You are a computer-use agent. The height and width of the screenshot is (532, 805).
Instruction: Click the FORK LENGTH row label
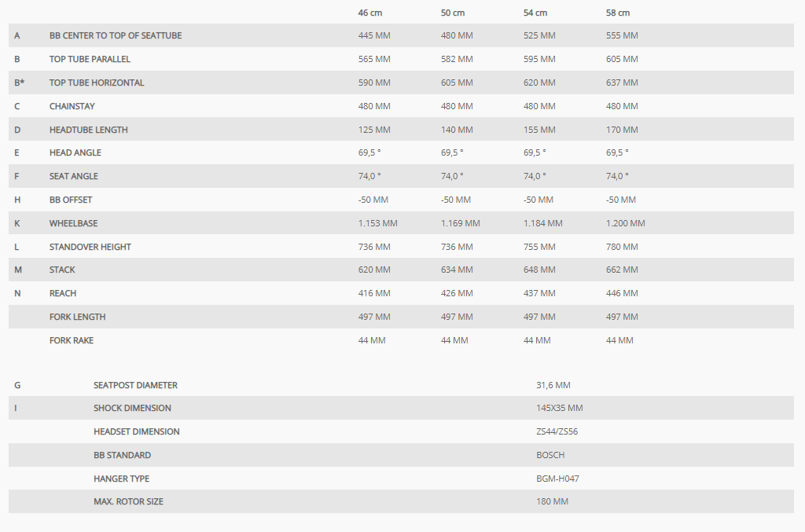pyautogui.click(x=78, y=317)
